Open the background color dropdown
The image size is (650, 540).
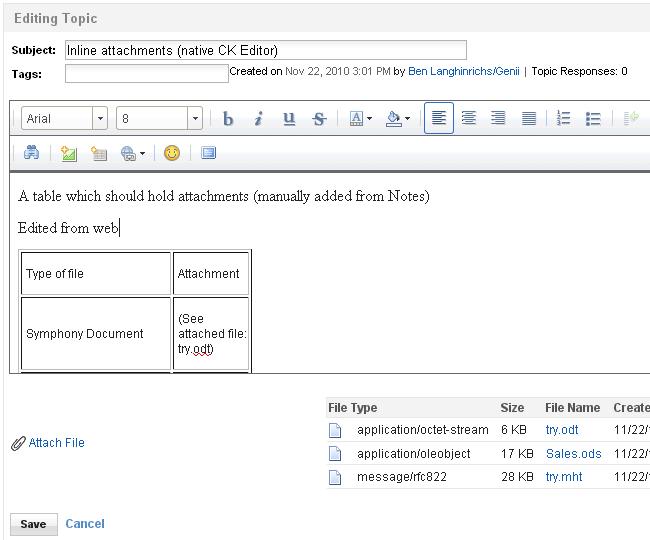coord(397,119)
